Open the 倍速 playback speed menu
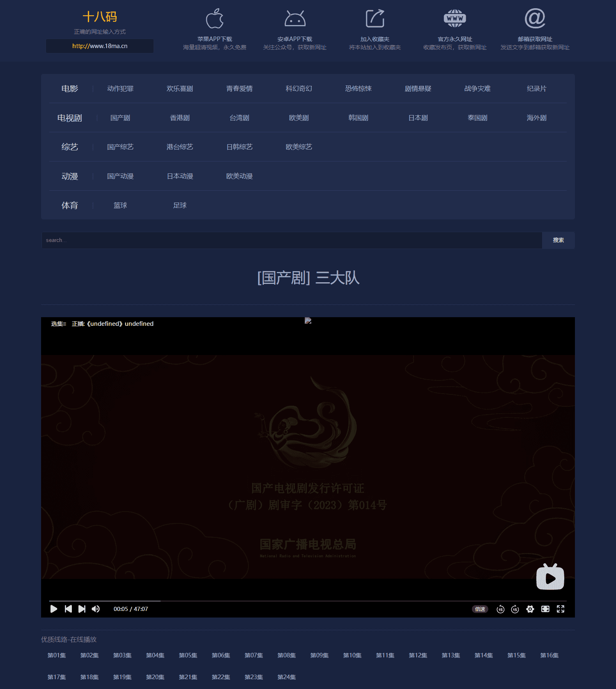 click(x=480, y=609)
